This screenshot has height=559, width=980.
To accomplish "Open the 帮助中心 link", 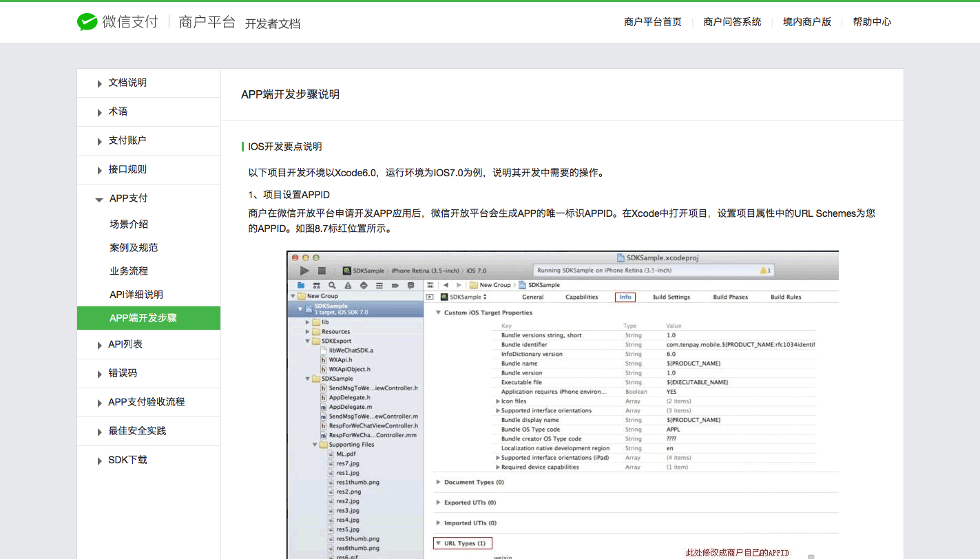I will click(x=871, y=22).
